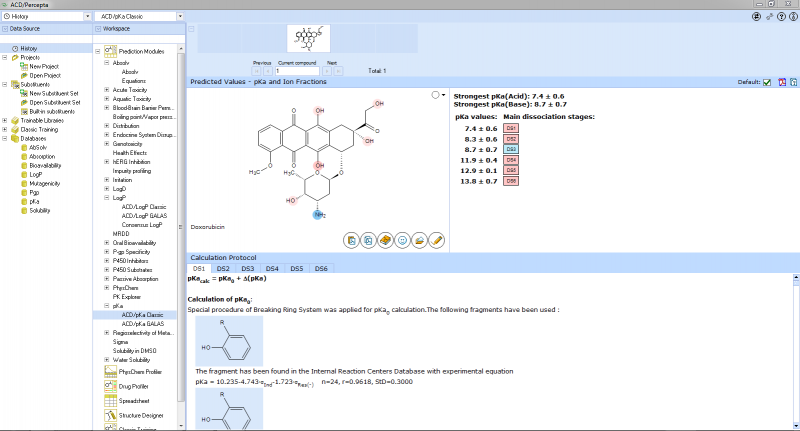This screenshot has width=800, height=431.
Task: Switch to the DS2 tab
Action: coord(223,268)
